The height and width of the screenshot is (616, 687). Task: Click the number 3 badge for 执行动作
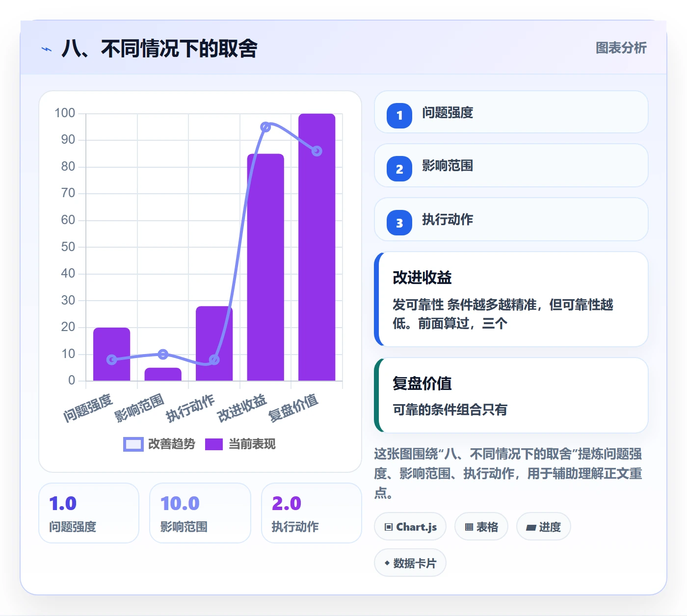(399, 223)
